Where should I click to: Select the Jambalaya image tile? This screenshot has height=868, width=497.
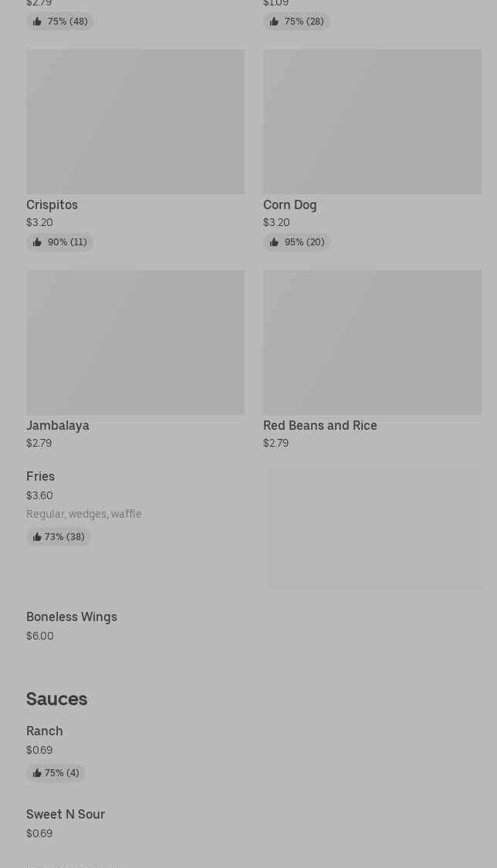pyautogui.click(x=135, y=343)
